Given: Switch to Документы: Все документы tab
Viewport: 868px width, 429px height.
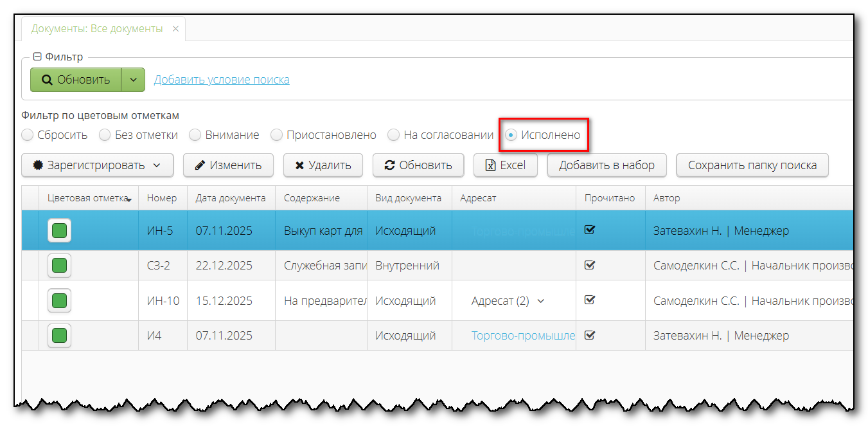Looking at the screenshot, I should (96, 29).
